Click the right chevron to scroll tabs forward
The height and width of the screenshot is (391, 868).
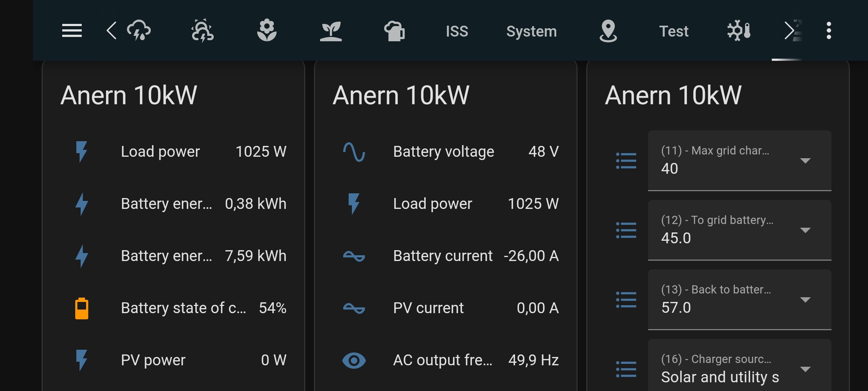pos(789,31)
